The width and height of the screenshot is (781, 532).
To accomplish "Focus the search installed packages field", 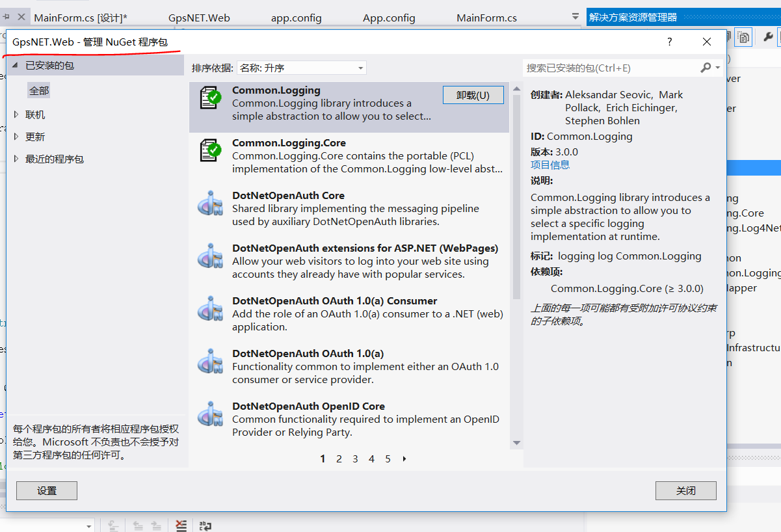I will [611, 68].
